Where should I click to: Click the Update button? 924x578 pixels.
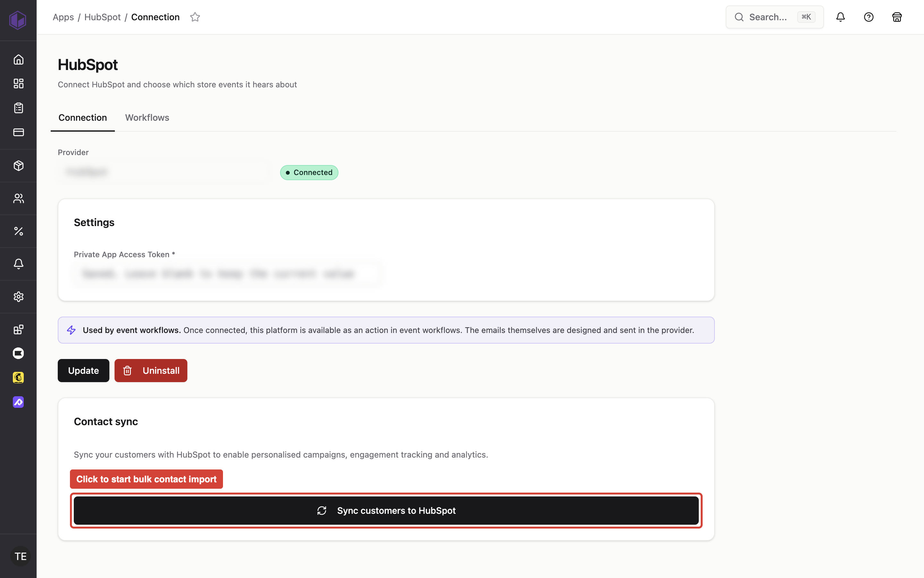(83, 371)
